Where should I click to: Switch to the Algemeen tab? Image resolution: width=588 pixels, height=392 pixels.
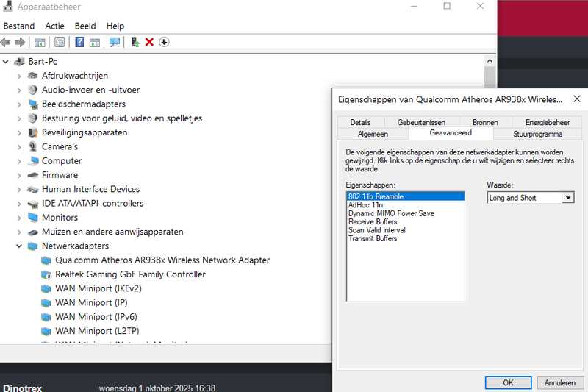pyautogui.click(x=373, y=134)
